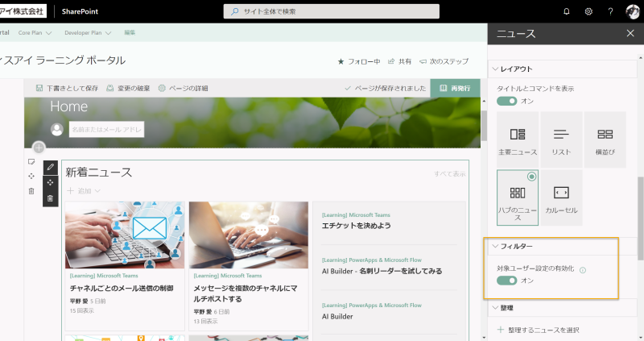
Task: Open the plain AI Builder news item
Action: 337,316
